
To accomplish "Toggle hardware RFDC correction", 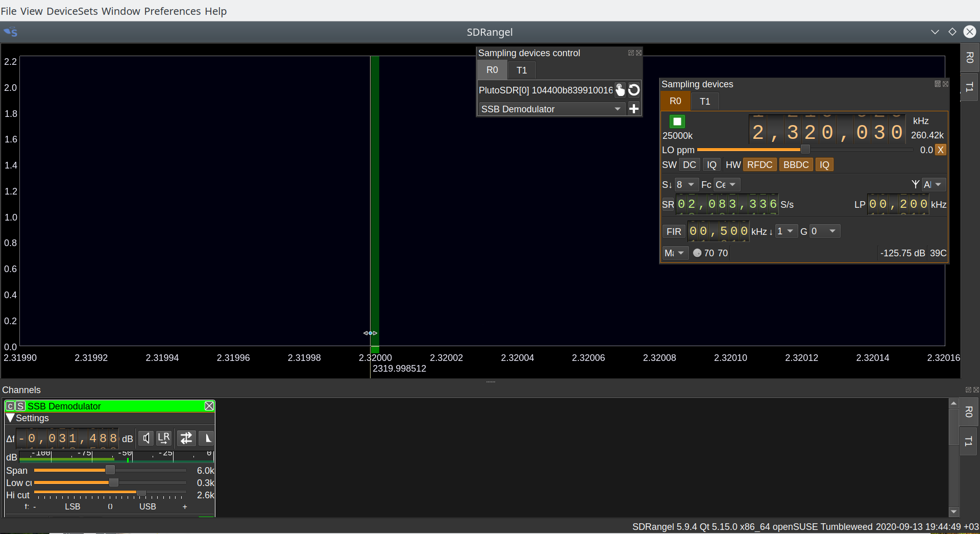I will (759, 165).
